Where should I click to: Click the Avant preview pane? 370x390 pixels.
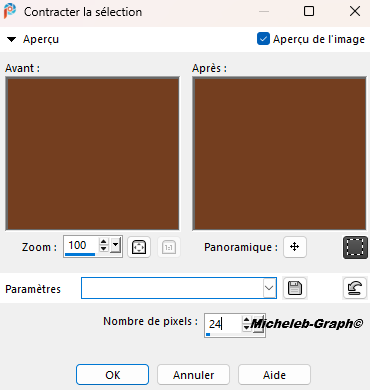[x=92, y=154]
